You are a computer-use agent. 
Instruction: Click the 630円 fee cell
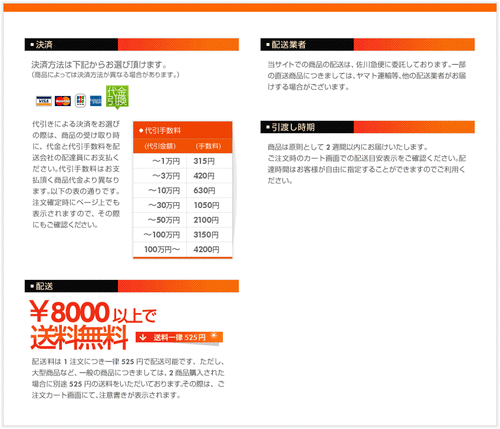pos(209,191)
